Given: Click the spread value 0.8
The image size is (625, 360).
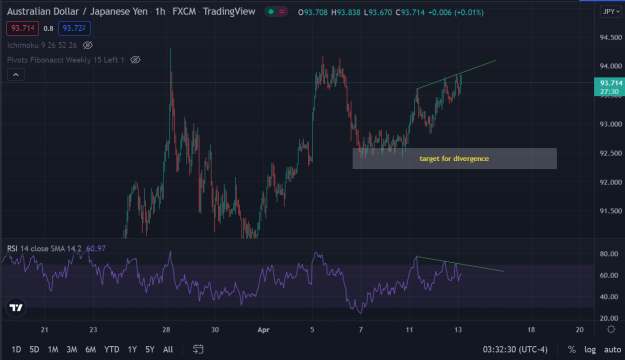Looking at the screenshot, I should (x=48, y=28).
